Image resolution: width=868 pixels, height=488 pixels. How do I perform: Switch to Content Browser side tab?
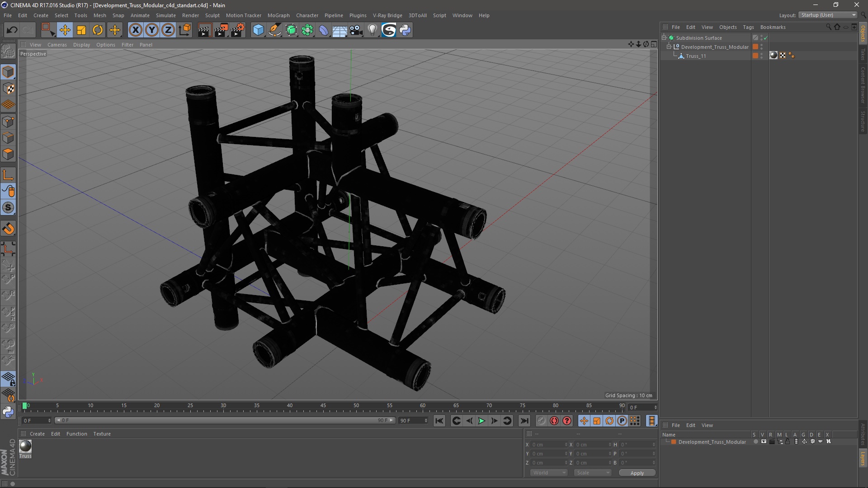(x=863, y=85)
